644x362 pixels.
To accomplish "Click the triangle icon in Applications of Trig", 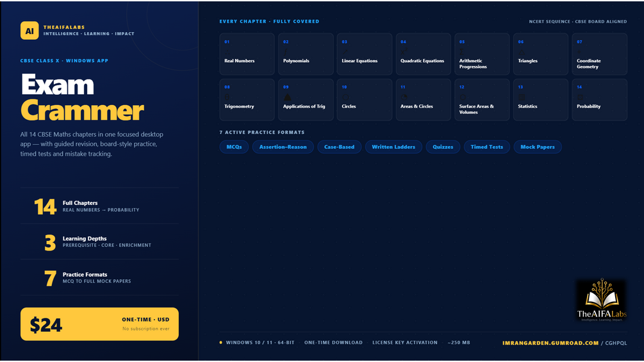I will click(288, 97).
